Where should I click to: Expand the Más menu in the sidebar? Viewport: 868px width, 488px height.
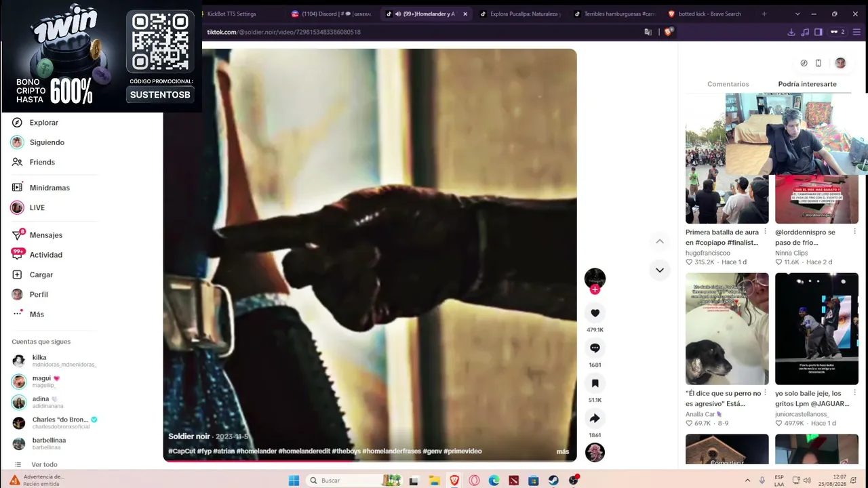(37, 314)
